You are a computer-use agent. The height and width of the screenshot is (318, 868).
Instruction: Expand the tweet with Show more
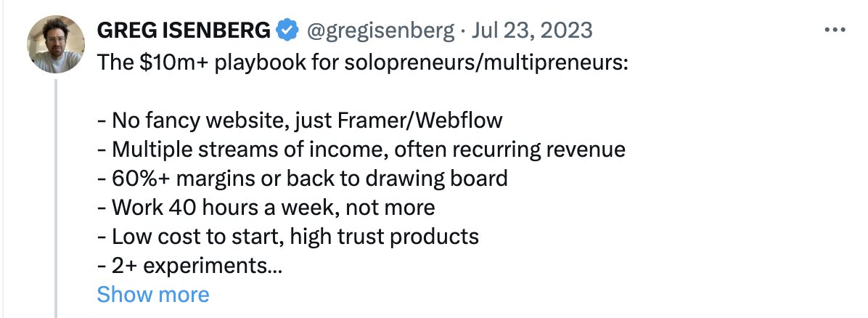(x=152, y=294)
